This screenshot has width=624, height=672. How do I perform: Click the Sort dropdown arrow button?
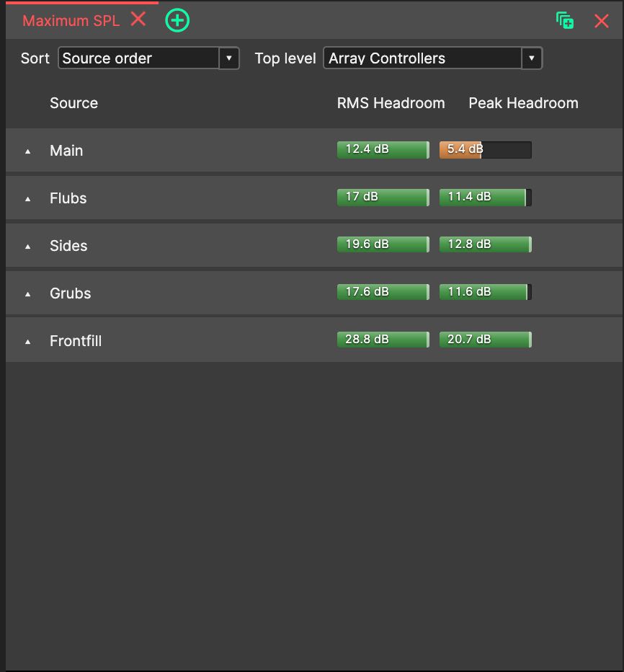229,58
